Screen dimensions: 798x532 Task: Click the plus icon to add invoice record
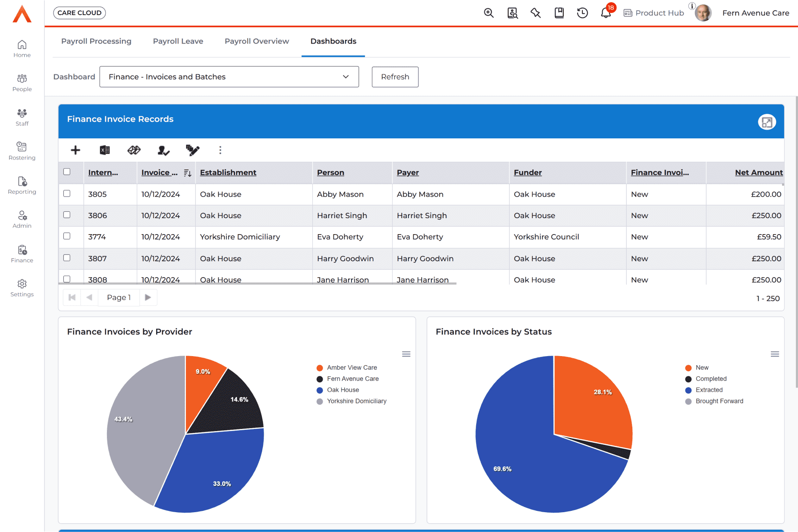click(x=75, y=150)
